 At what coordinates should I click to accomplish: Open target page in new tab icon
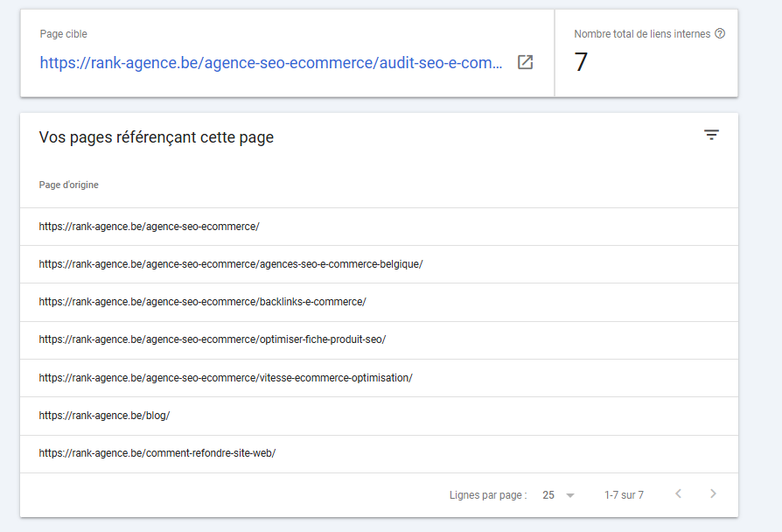[x=525, y=62]
